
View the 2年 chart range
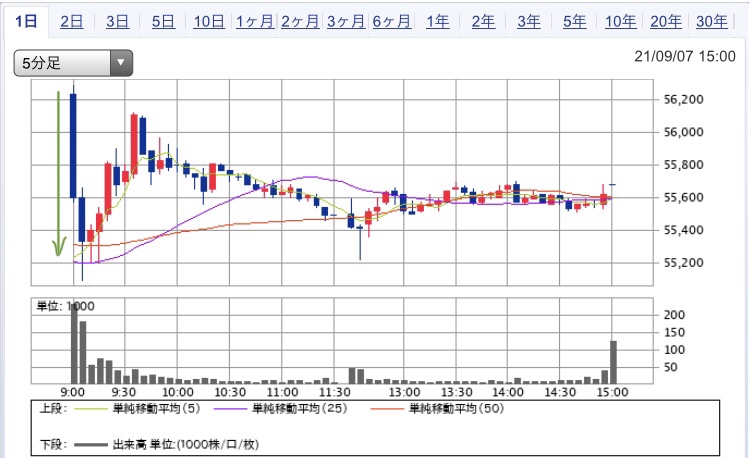483,21
